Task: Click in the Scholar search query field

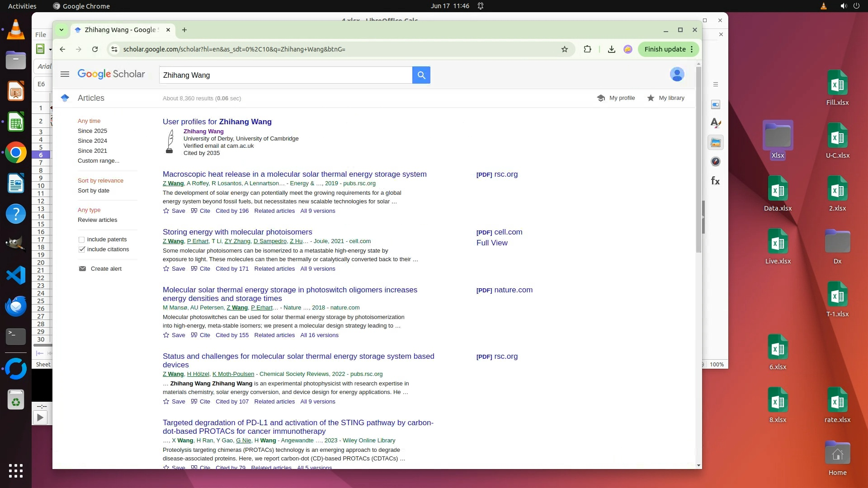Action: click(285, 75)
